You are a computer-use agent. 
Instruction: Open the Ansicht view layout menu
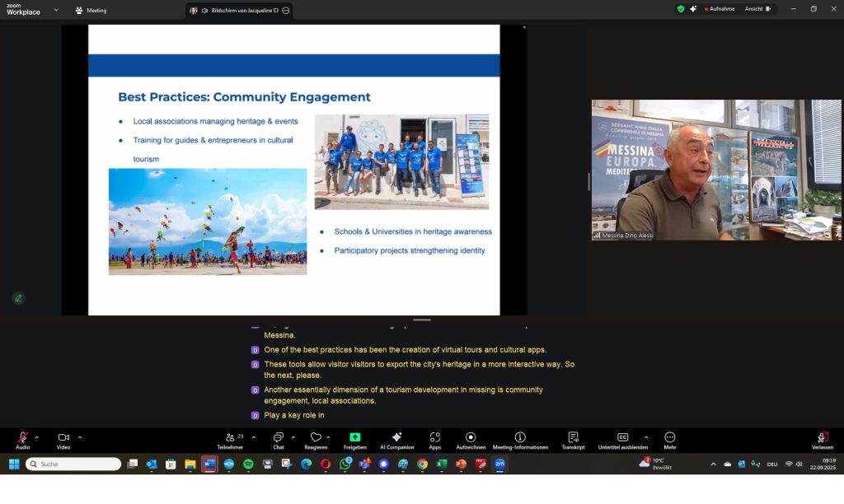tap(757, 9)
